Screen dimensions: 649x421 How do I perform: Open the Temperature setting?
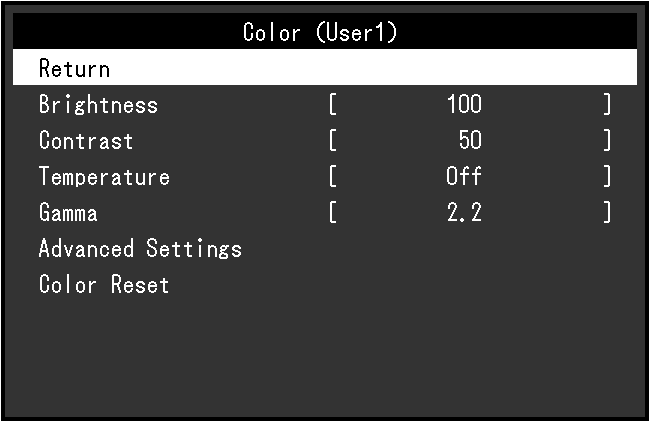104,177
